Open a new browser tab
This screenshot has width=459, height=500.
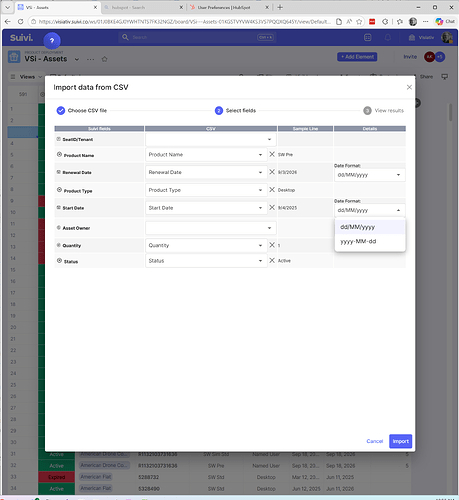coord(280,7)
